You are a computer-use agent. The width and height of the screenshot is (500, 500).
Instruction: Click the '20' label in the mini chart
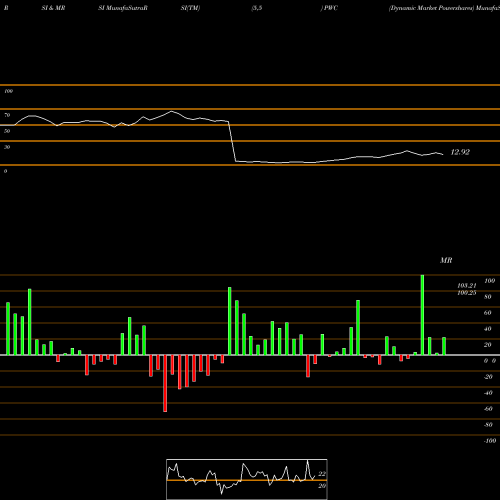click(322, 486)
